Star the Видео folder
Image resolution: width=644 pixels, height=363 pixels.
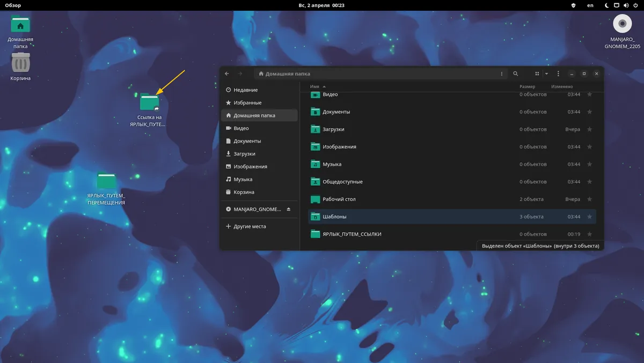[589, 94]
